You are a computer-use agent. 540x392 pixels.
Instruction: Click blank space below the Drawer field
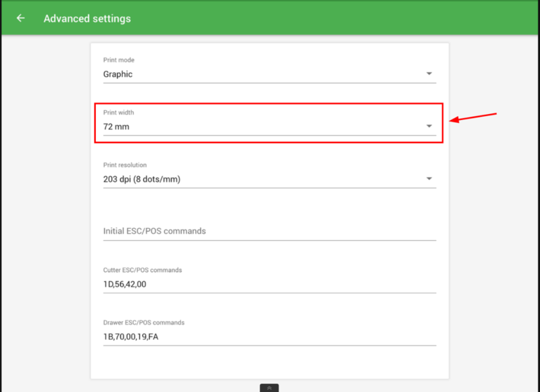pyautogui.click(x=269, y=363)
